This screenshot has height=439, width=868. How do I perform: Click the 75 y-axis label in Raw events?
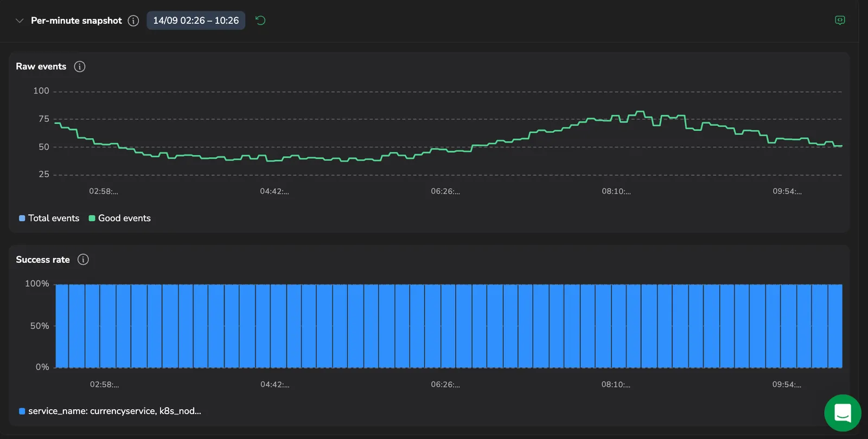point(44,119)
